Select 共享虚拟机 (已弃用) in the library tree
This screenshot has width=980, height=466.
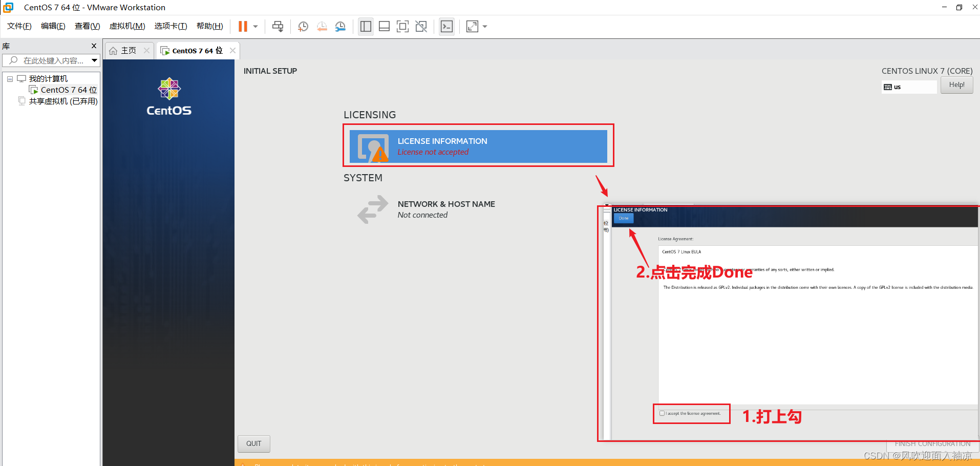tap(63, 101)
